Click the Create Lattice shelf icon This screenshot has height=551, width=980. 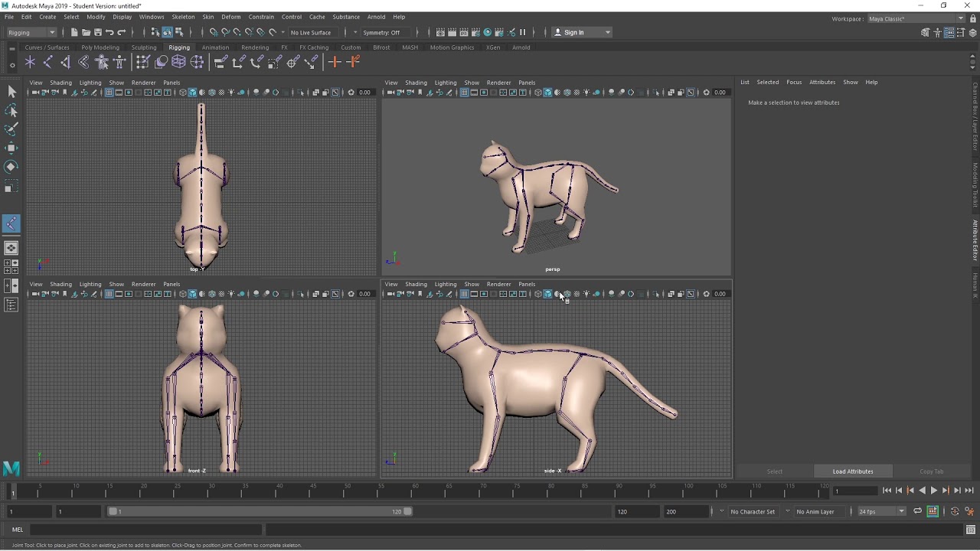[178, 63]
